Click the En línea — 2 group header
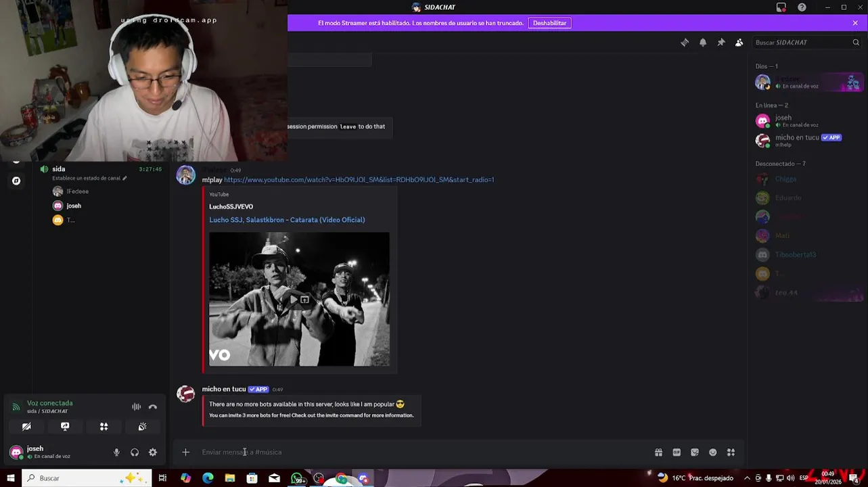Viewport: 868px width, 487px height. coord(771,106)
